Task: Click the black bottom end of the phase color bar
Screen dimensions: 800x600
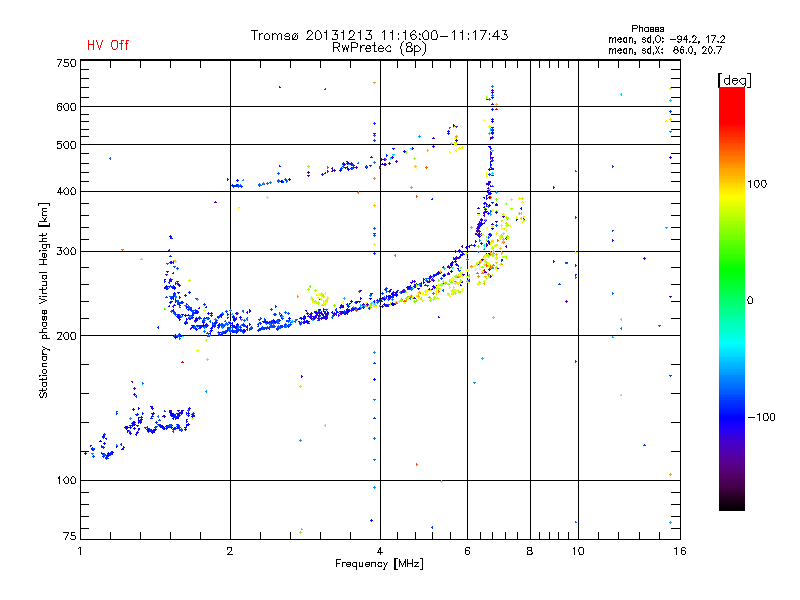Action: pos(732,503)
